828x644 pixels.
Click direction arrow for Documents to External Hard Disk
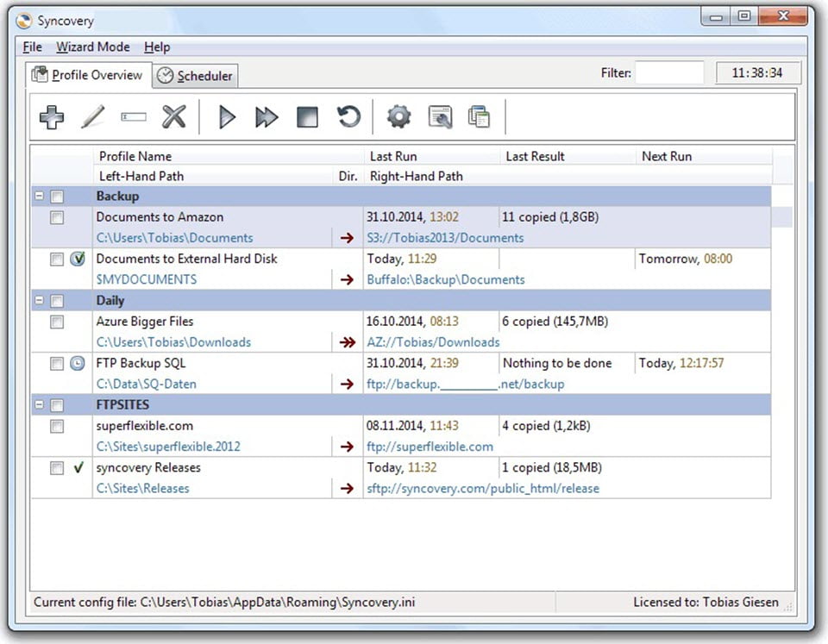(x=347, y=280)
